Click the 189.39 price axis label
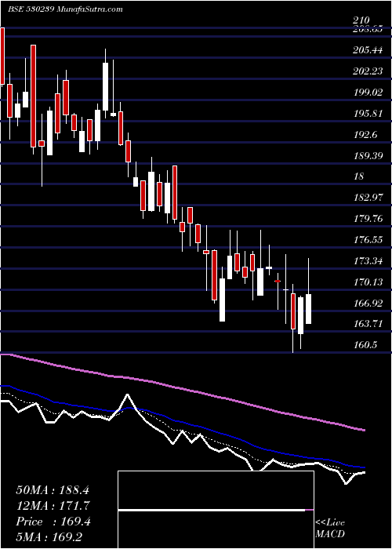Screen dimensions: 392x549 click(368, 155)
